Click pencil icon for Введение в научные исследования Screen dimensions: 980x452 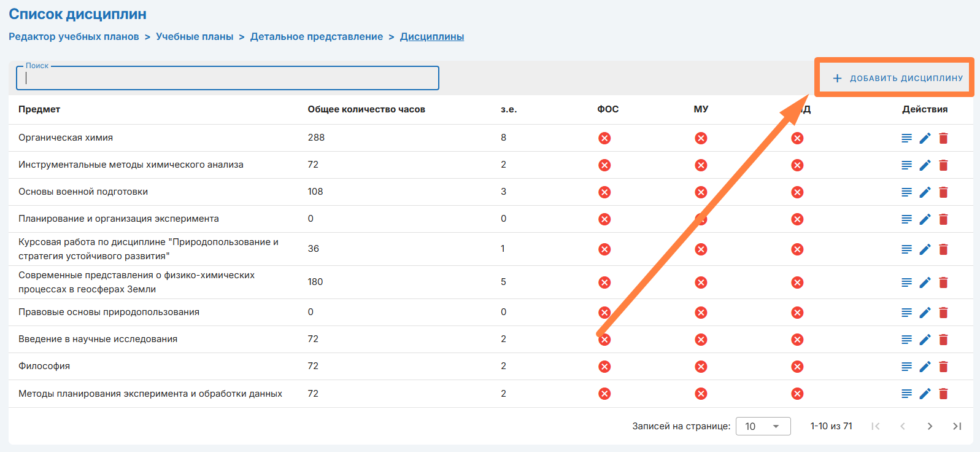tap(925, 340)
